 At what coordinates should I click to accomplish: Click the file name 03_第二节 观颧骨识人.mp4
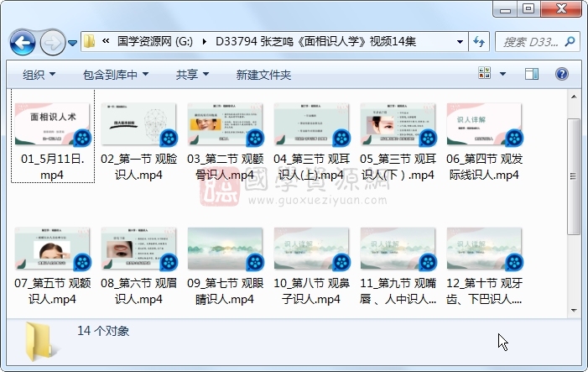click(x=225, y=167)
